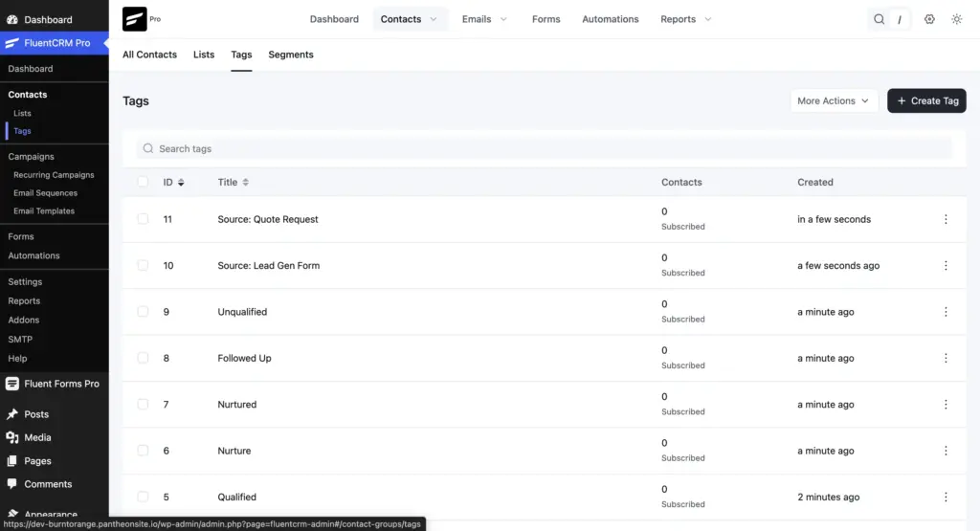Tick the select-all checkbox in table header

pyautogui.click(x=144, y=182)
